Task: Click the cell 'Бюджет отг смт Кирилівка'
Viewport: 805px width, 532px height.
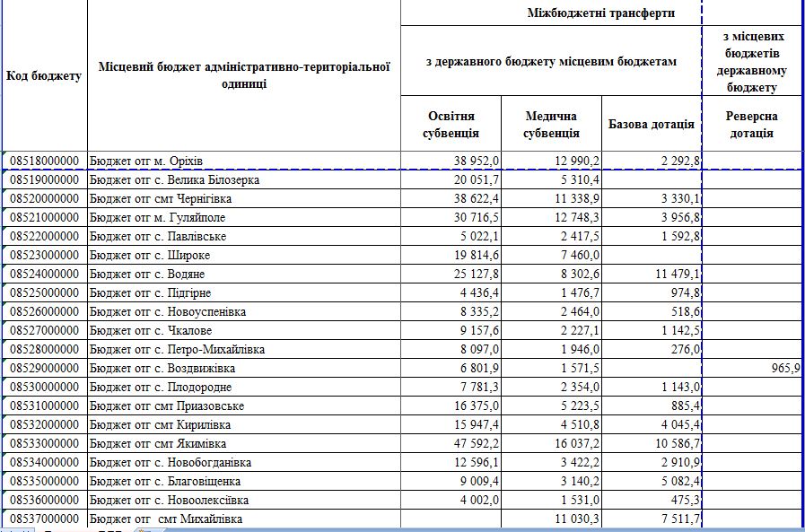Action: tap(244, 424)
